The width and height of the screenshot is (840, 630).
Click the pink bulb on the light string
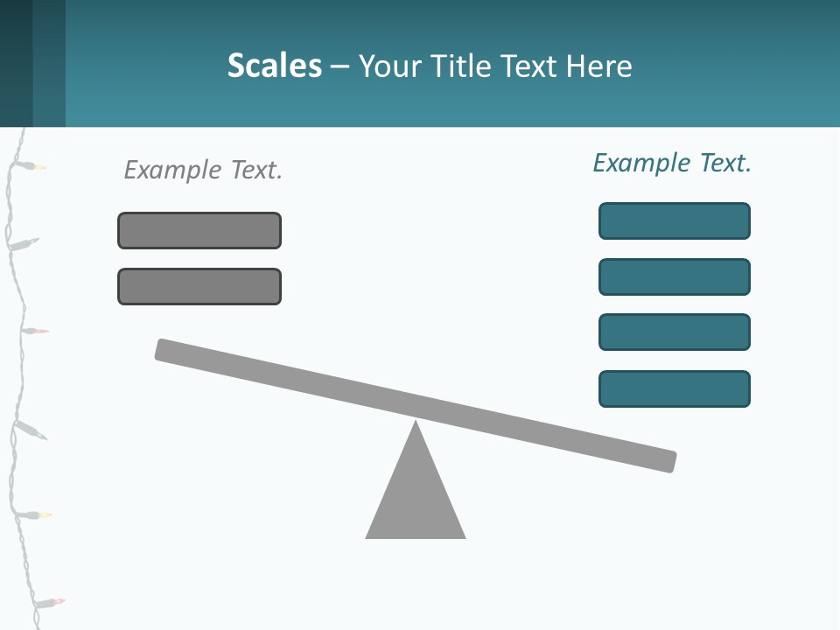(38, 331)
